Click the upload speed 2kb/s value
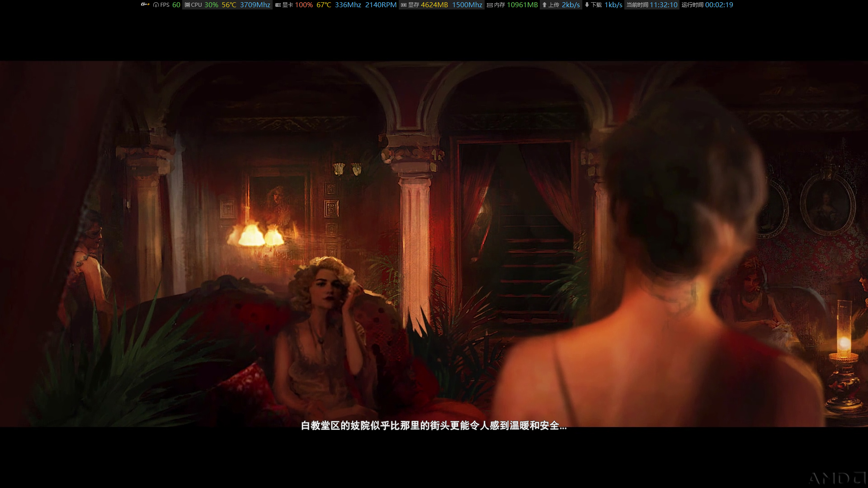Screen dimensions: 868x488 click(571, 5)
